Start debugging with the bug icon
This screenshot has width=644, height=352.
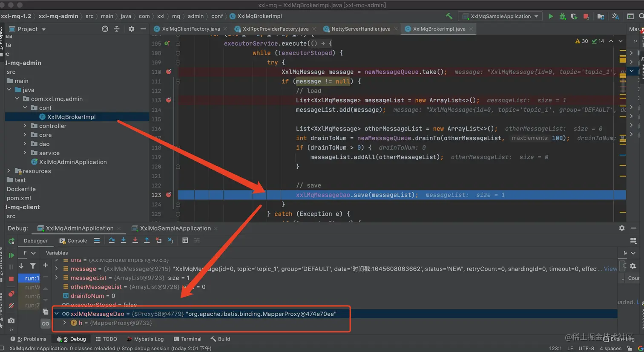tap(562, 16)
